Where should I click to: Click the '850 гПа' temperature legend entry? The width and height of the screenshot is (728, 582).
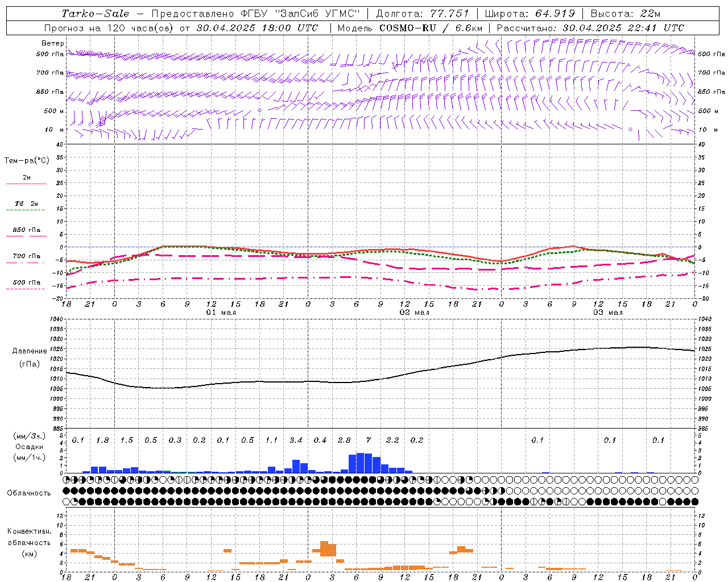[x=26, y=230]
